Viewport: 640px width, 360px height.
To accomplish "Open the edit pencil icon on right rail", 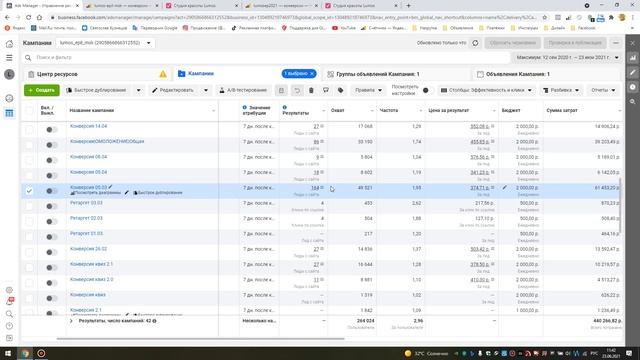I will (x=633, y=72).
